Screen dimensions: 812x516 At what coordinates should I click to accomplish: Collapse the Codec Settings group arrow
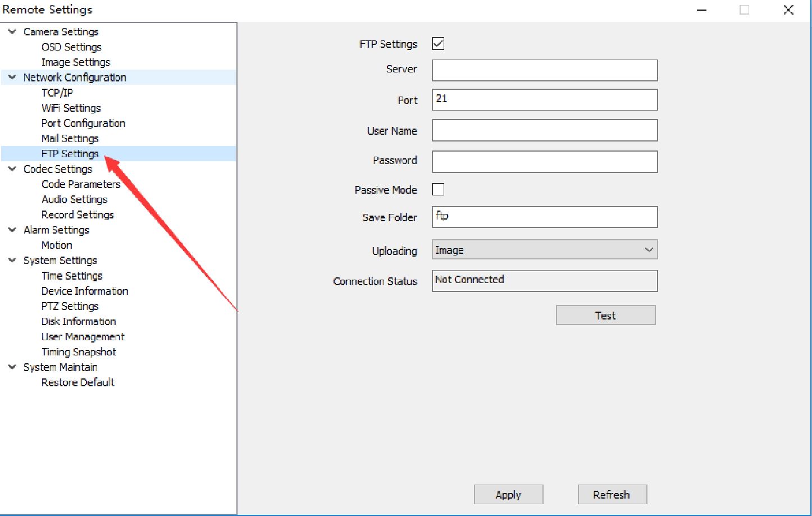tap(12, 169)
